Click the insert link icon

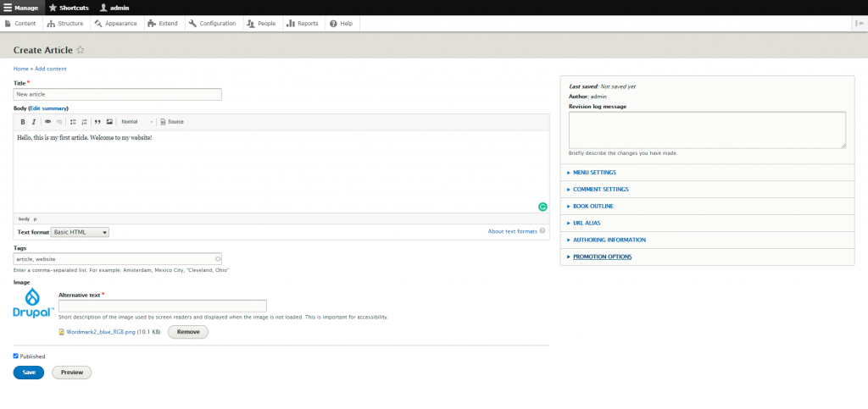(47, 122)
